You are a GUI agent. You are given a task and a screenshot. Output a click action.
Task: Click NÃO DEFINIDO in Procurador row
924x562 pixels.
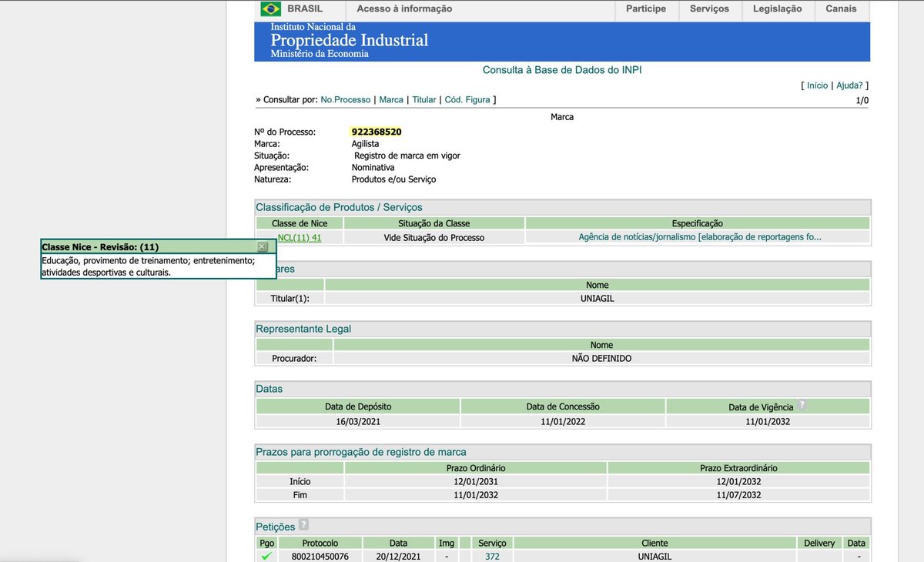click(x=601, y=358)
